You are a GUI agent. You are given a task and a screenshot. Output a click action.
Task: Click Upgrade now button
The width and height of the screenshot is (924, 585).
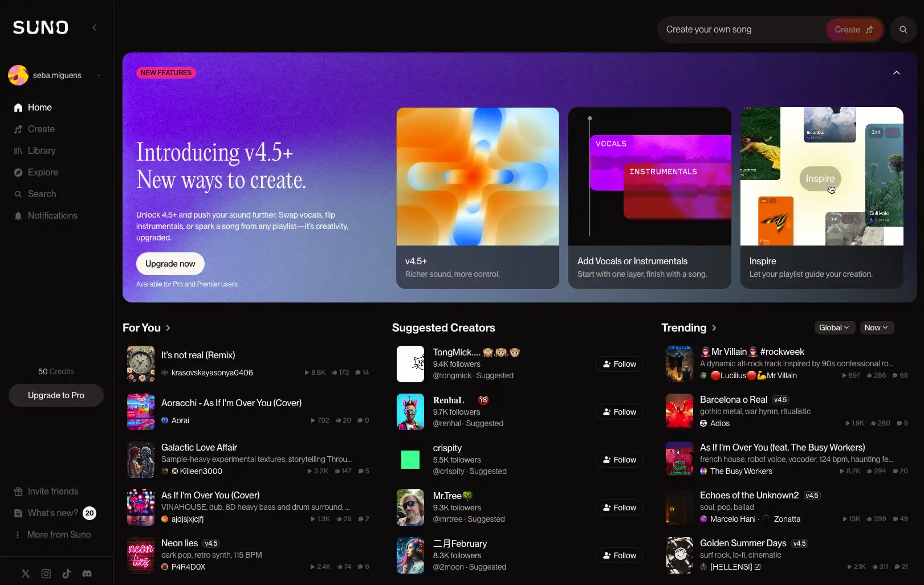(170, 264)
